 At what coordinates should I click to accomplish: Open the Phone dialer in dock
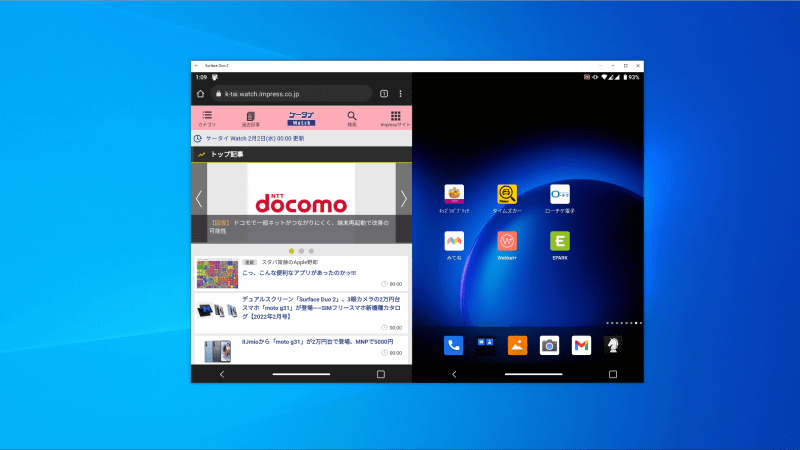pyautogui.click(x=453, y=345)
